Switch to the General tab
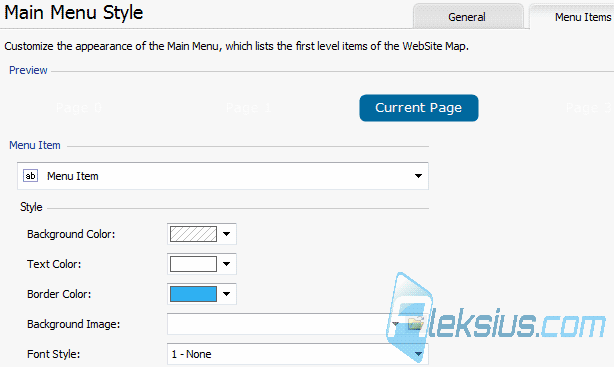The image size is (614, 367). 468,16
